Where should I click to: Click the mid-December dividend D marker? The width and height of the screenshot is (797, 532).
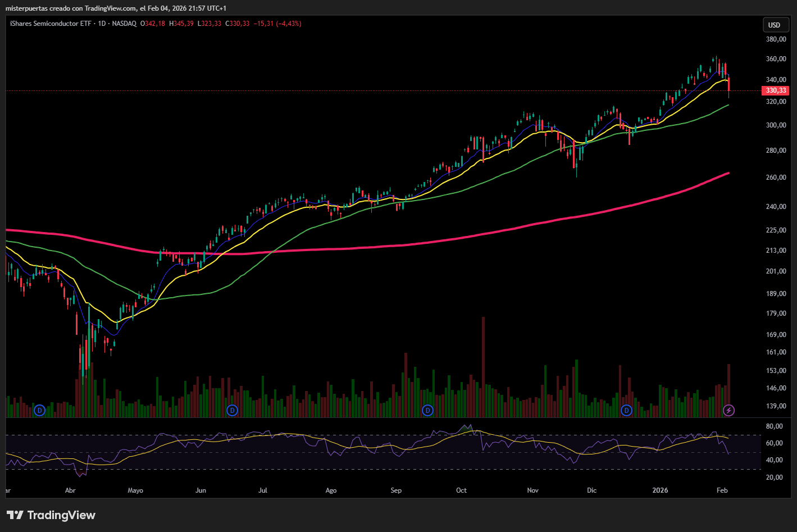pyautogui.click(x=626, y=411)
